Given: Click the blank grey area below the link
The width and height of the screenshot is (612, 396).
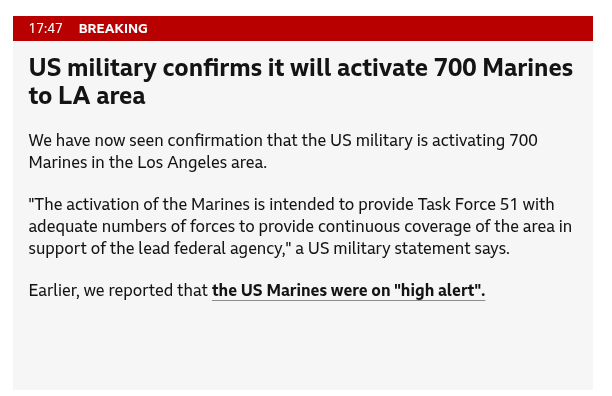Looking at the screenshot, I should 303,345.
